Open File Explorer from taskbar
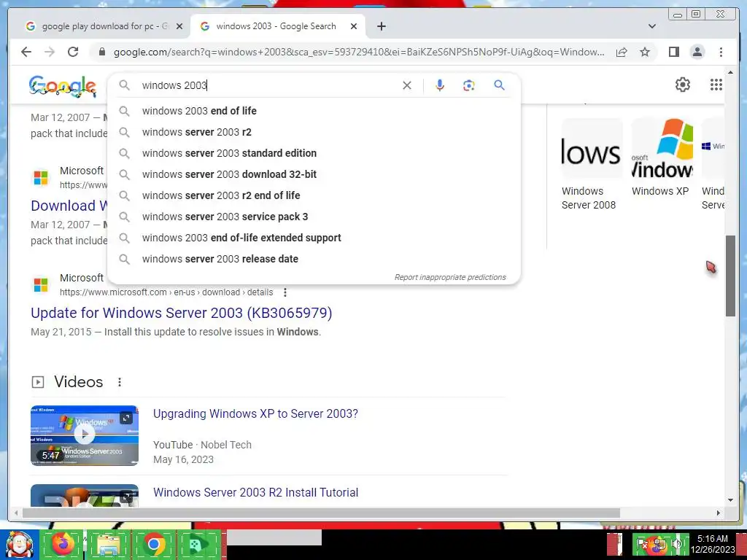Viewport: 747px width, 560px height. (108, 544)
